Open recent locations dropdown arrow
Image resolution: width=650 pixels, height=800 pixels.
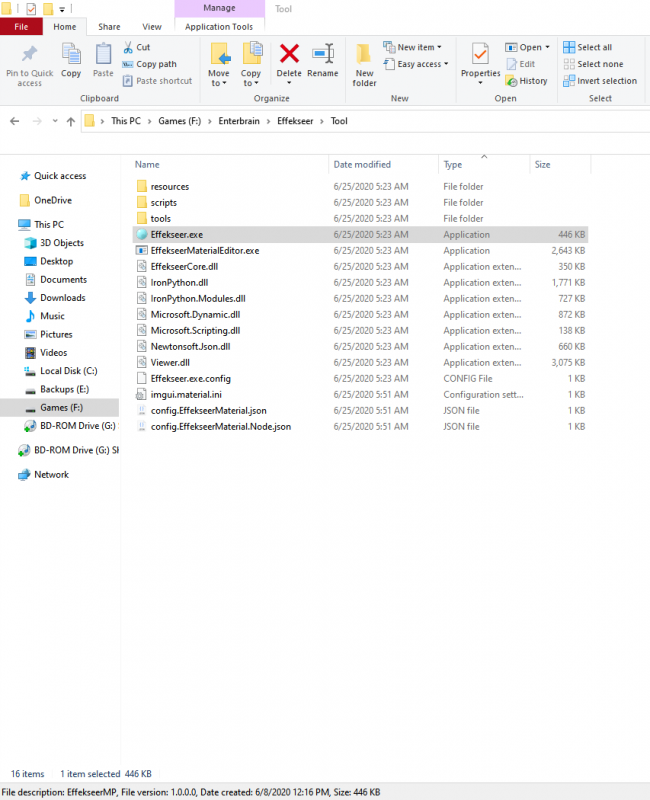[x=55, y=121]
